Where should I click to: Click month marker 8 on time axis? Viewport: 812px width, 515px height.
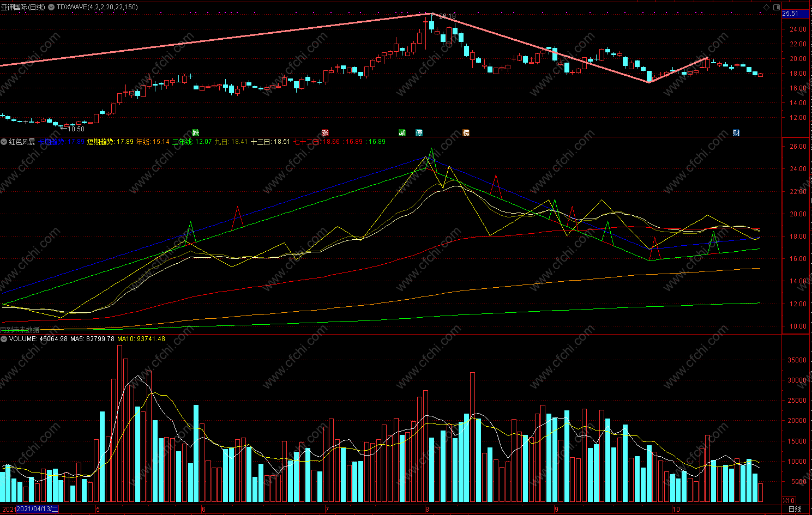pos(427,510)
